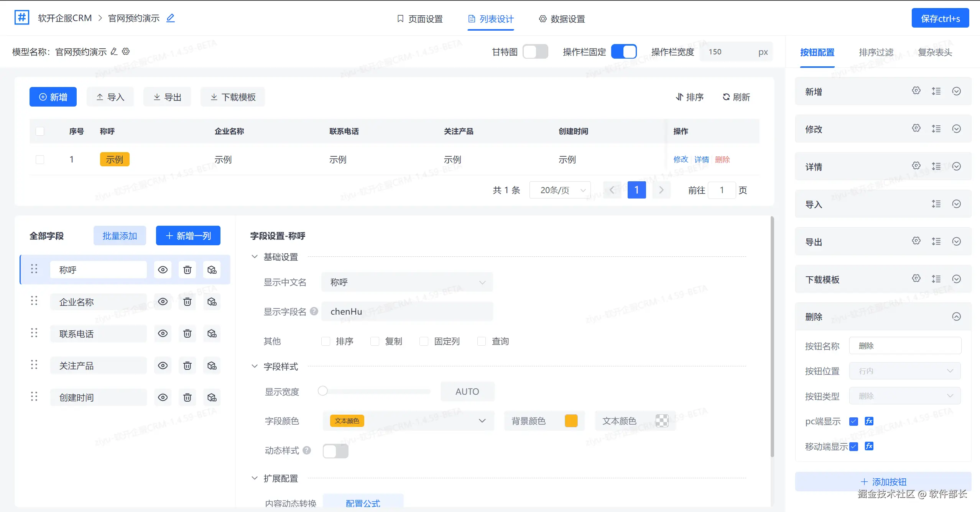
Task: Switch to the 数据设置 tab
Action: pyautogui.click(x=562, y=19)
